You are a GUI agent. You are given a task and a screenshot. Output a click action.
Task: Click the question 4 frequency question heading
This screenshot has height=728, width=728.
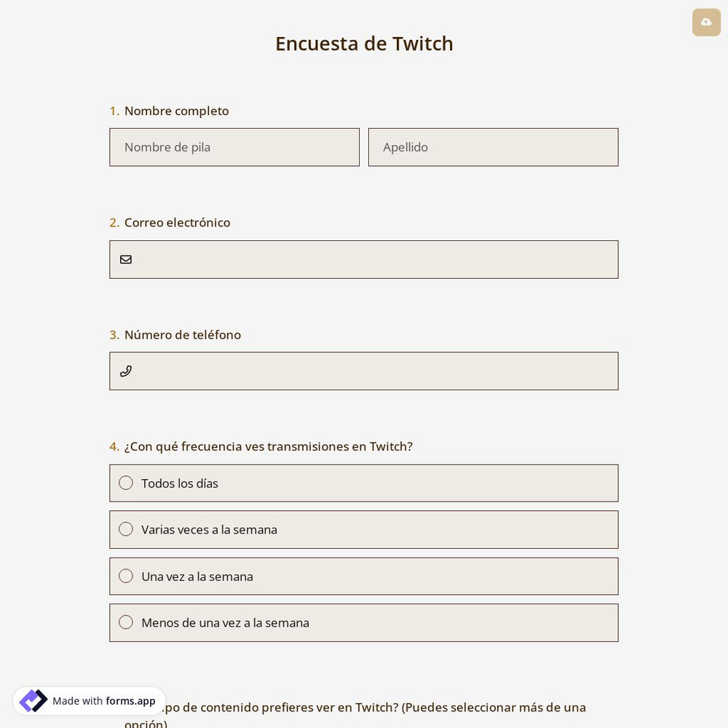[269, 446]
